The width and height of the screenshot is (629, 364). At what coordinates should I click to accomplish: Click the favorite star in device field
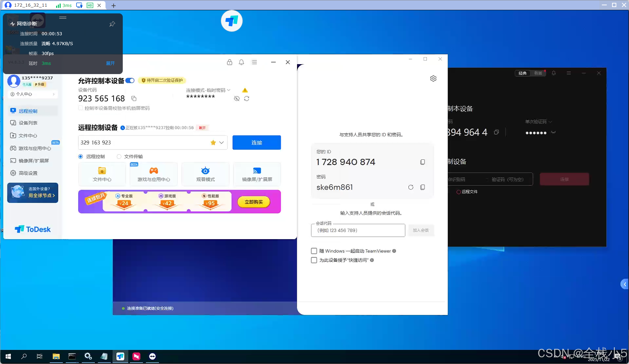pos(213,142)
